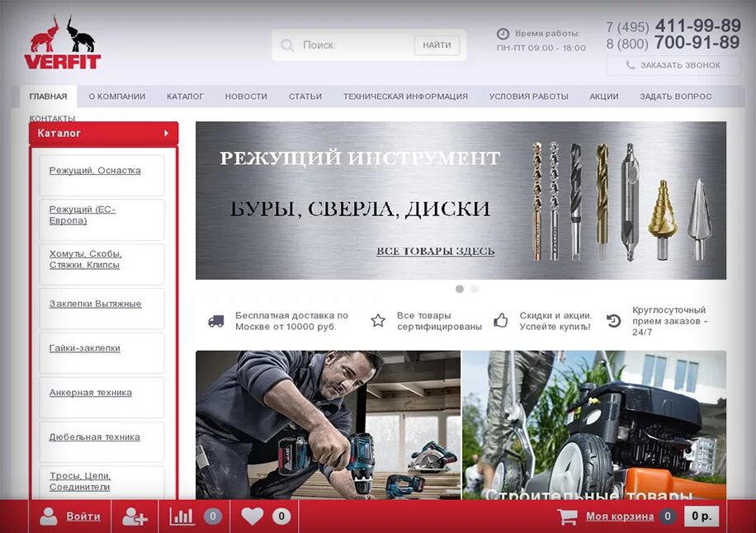Click the cutting tools banner image
The width and height of the screenshot is (756, 533).
pos(461,200)
